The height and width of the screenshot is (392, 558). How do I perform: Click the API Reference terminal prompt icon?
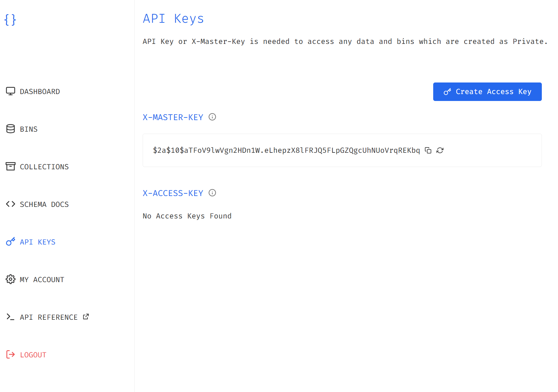(11, 317)
